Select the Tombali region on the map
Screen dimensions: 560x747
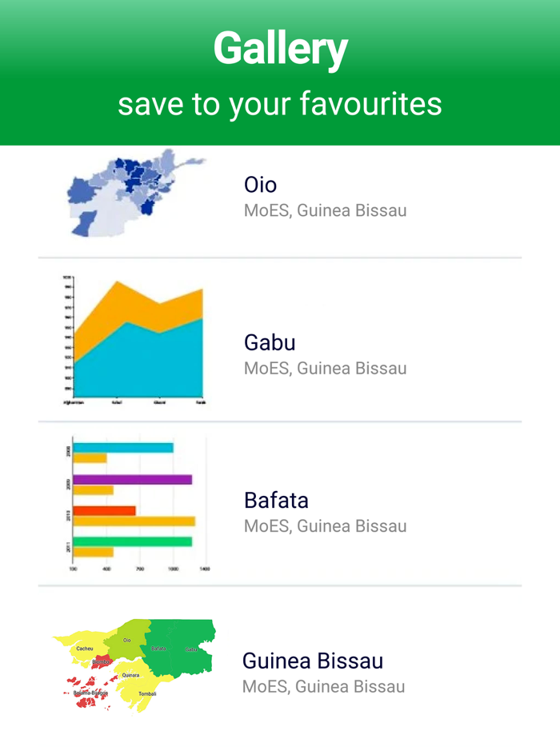pyautogui.click(x=146, y=693)
